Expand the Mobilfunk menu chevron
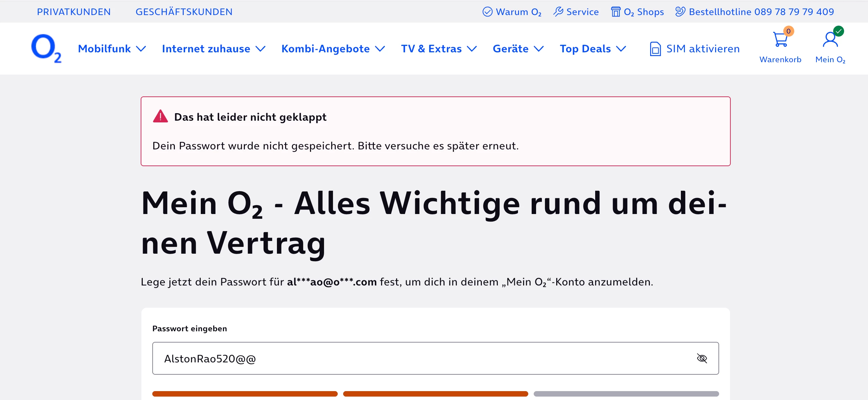This screenshot has height=400, width=868. point(141,49)
